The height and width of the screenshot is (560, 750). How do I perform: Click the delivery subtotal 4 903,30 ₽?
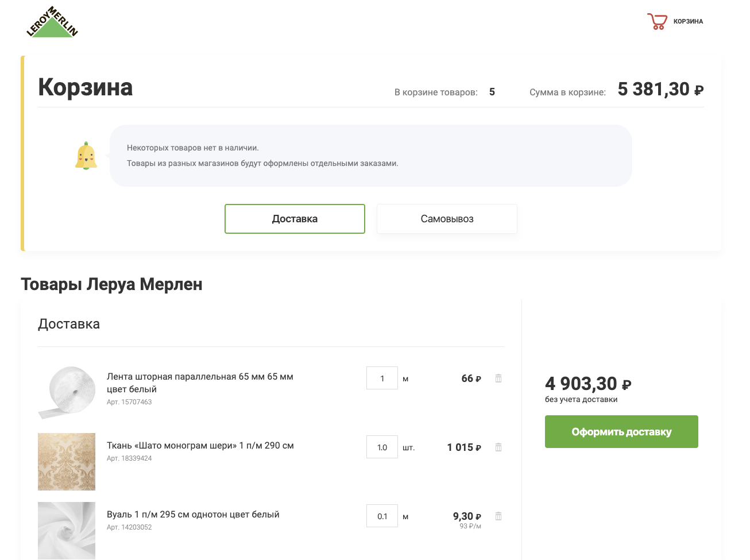click(588, 384)
